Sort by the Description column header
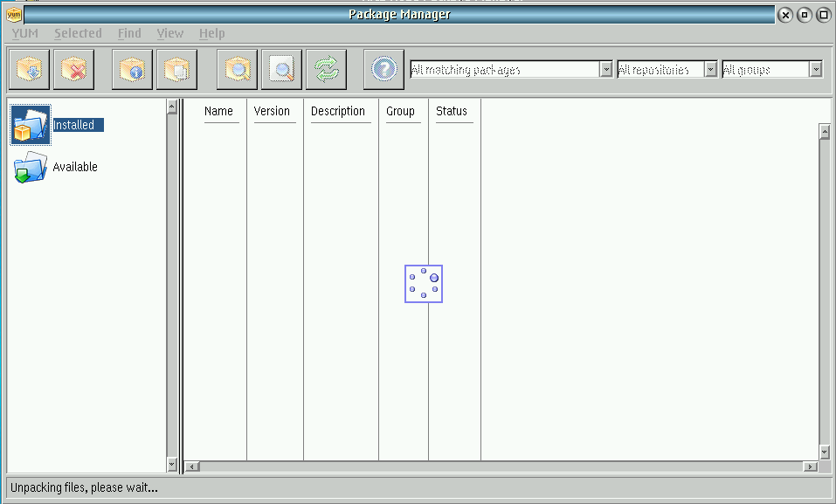The height and width of the screenshot is (504, 836). point(338,111)
